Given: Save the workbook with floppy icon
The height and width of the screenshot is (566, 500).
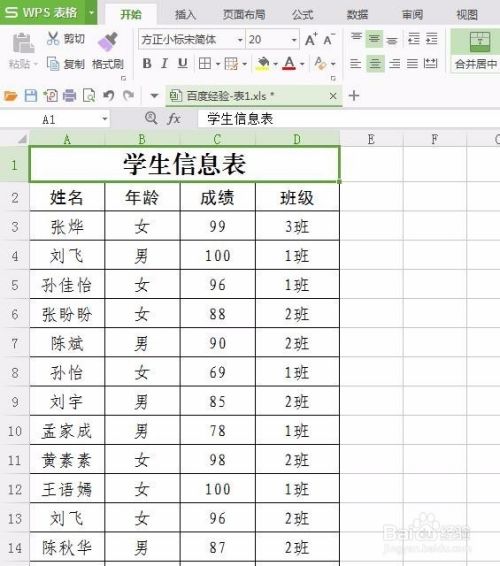Looking at the screenshot, I should pyautogui.click(x=31, y=96).
